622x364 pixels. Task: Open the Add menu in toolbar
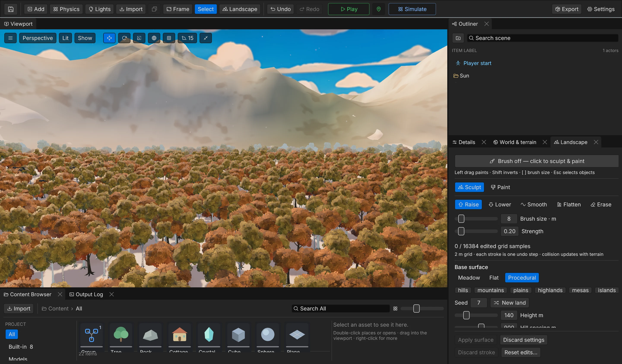pos(36,9)
